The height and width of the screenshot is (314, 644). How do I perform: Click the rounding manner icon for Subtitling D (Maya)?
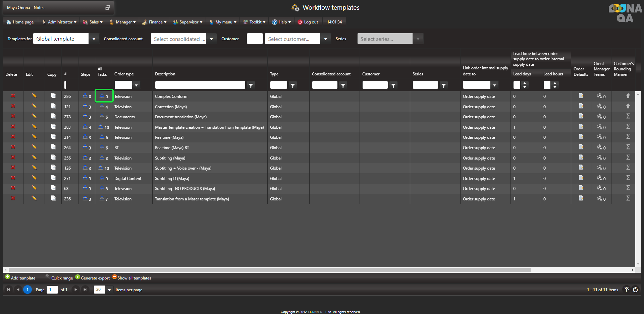[x=628, y=178]
